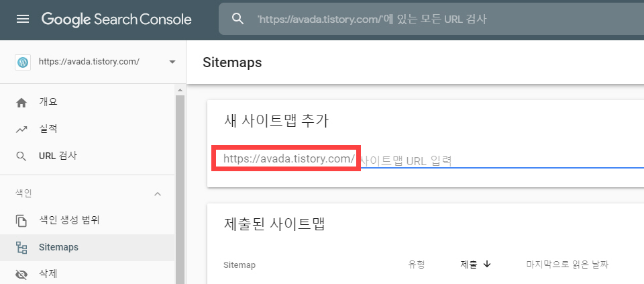This screenshot has height=284, width=644.
Task: Click the Sitemap column header
Action: [x=239, y=265]
